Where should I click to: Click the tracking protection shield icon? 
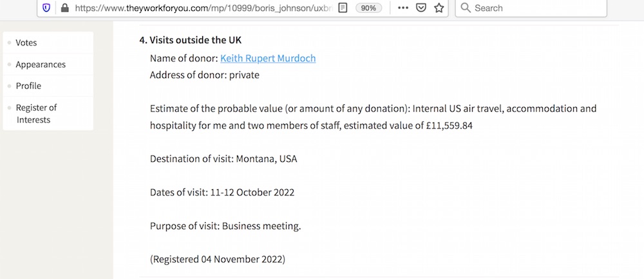pyautogui.click(x=46, y=8)
